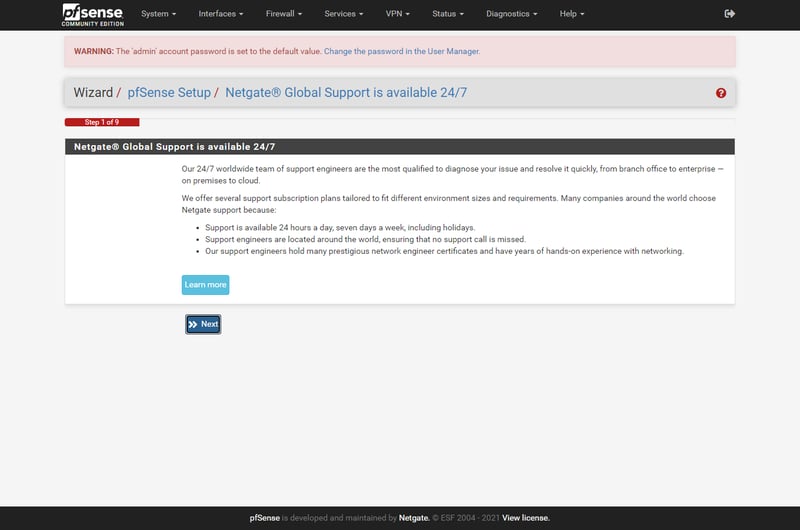800x530 pixels.
Task: Click the Step 1 of 9 progress bar
Action: 102,122
